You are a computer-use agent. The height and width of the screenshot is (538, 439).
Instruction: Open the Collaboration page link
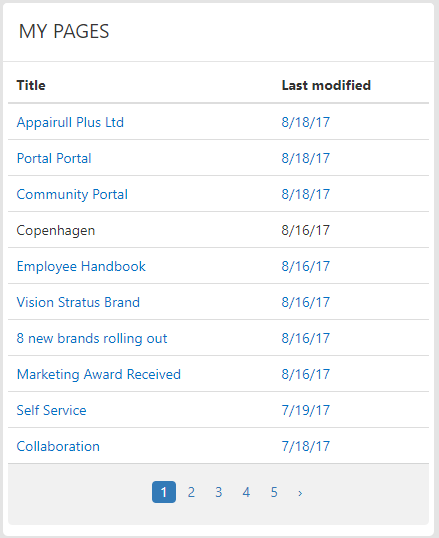pos(58,447)
